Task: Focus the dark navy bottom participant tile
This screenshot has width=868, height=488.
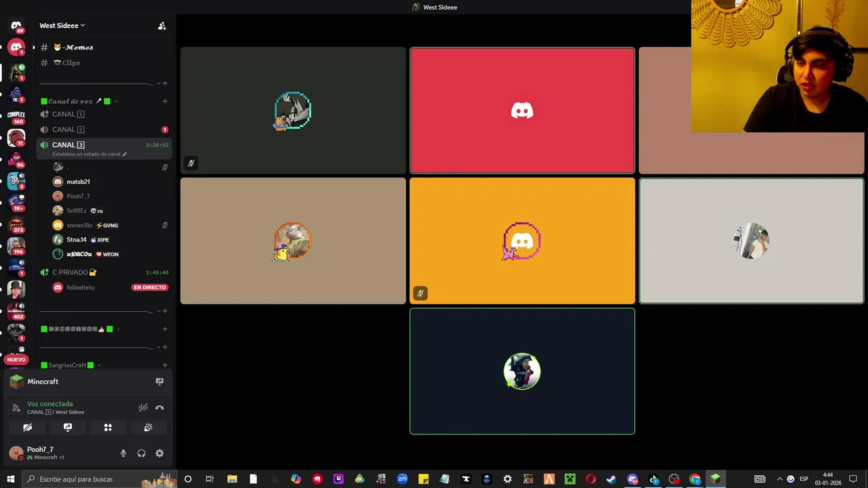Action: [522, 371]
